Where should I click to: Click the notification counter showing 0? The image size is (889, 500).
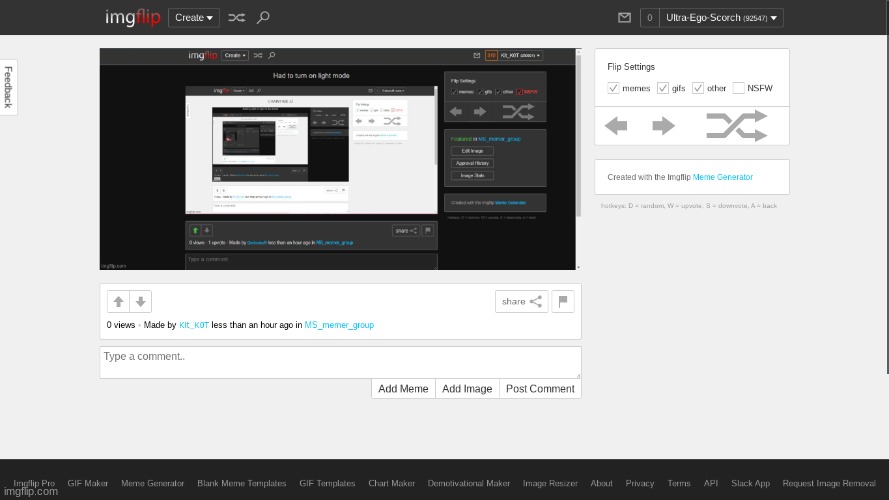(650, 18)
